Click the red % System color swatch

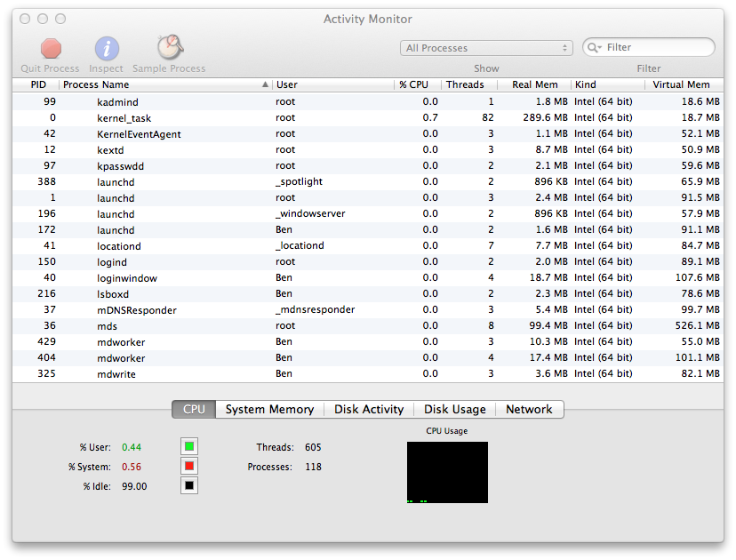189,466
